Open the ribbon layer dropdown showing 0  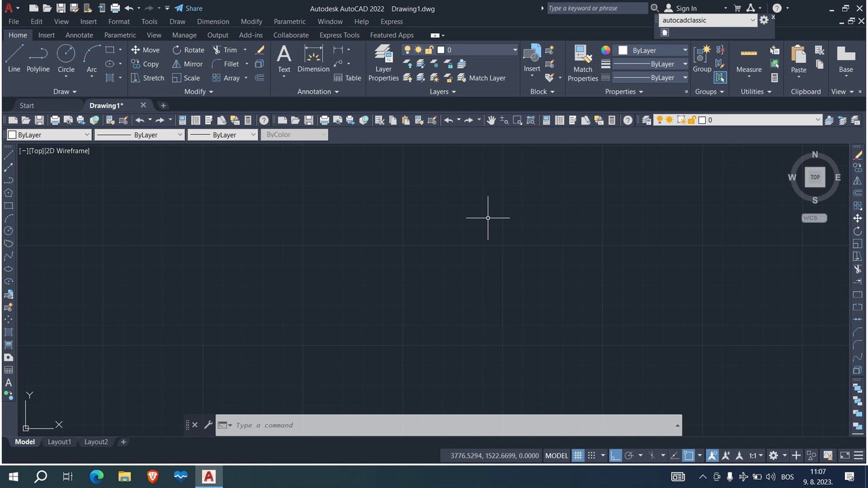pos(460,49)
